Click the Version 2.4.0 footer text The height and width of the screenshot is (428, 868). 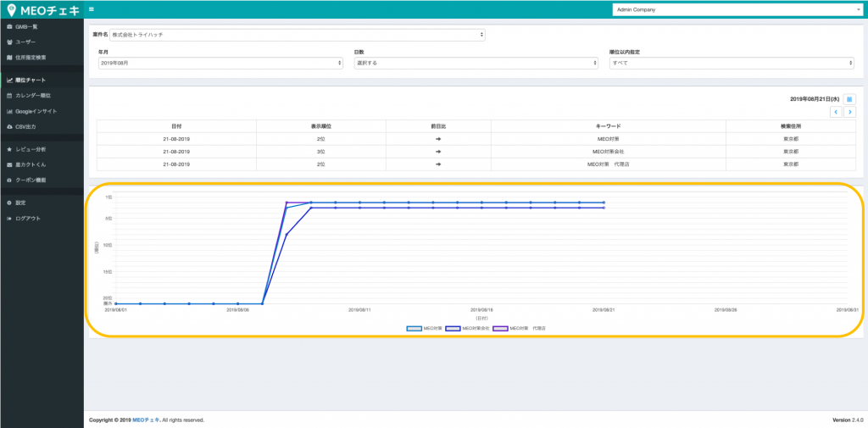847,420
